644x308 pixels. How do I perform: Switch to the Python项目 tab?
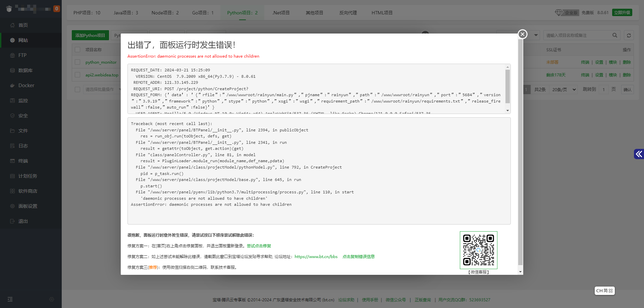243,13
